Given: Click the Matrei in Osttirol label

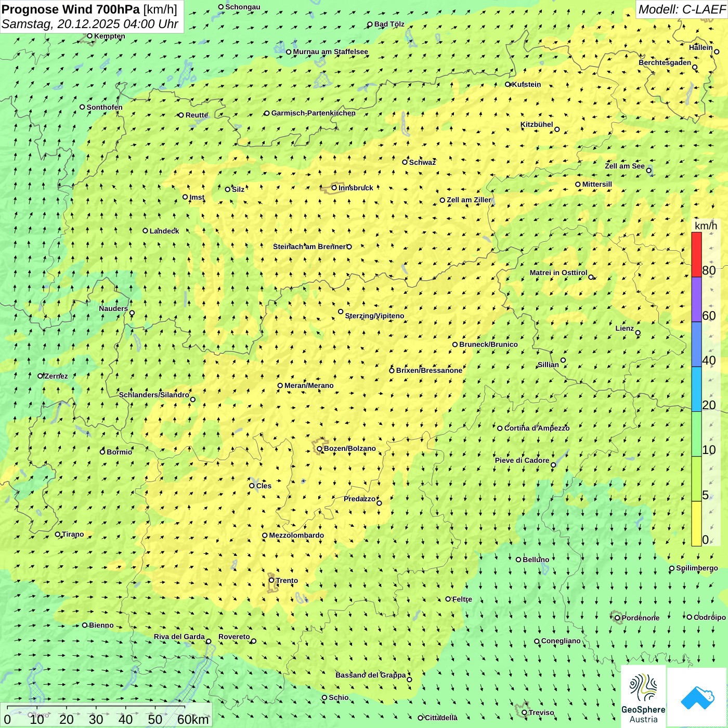Looking at the screenshot, I should click(558, 272).
